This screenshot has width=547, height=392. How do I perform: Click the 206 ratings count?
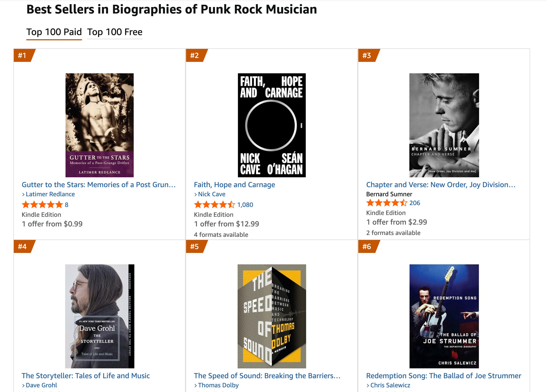pyautogui.click(x=415, y=203)
